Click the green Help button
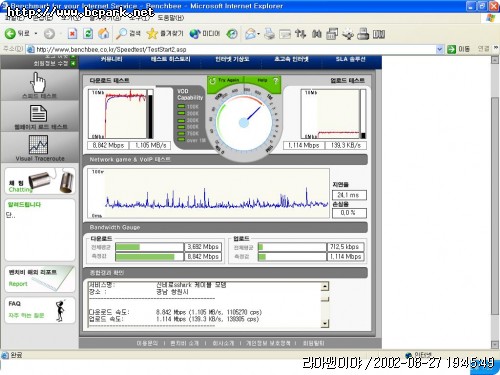The image size is (500, 375). click(262, 80)
